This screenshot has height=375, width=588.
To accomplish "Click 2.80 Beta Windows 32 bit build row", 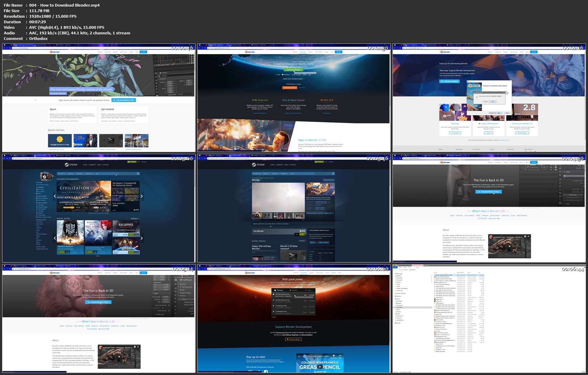I will tap(293, 301).
